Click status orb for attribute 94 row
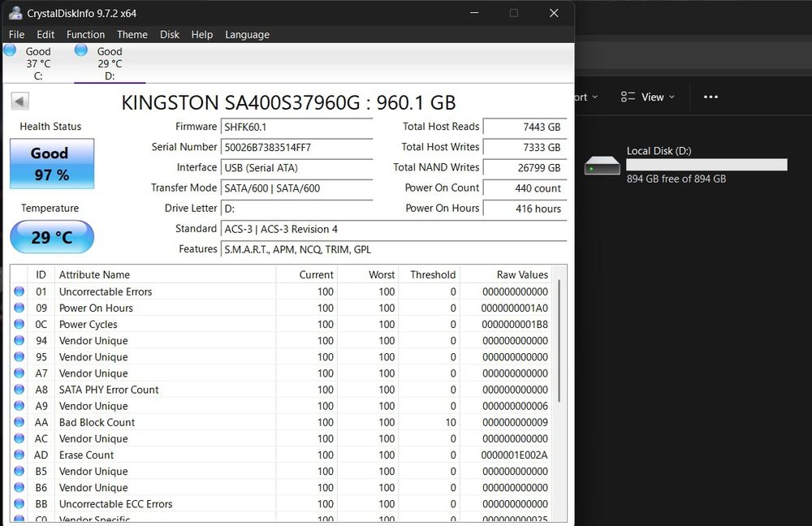This screenshot has height=526, width=812. tap(19, 340)
